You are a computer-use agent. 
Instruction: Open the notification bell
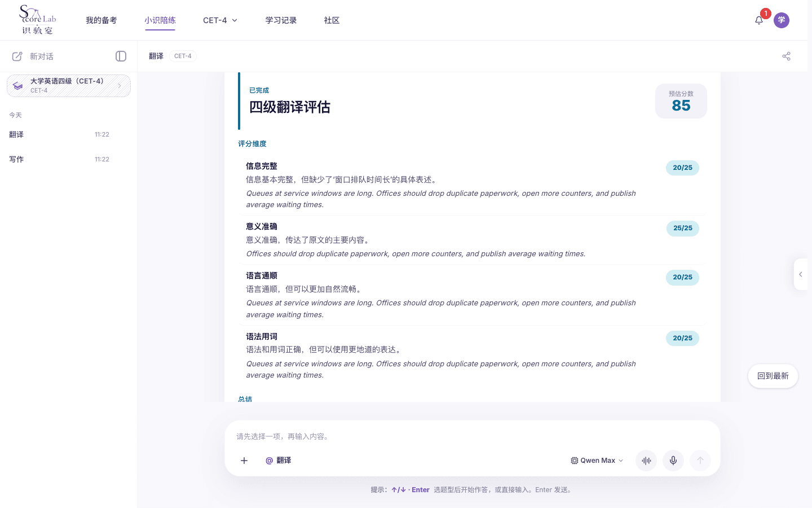pos(759,20)
